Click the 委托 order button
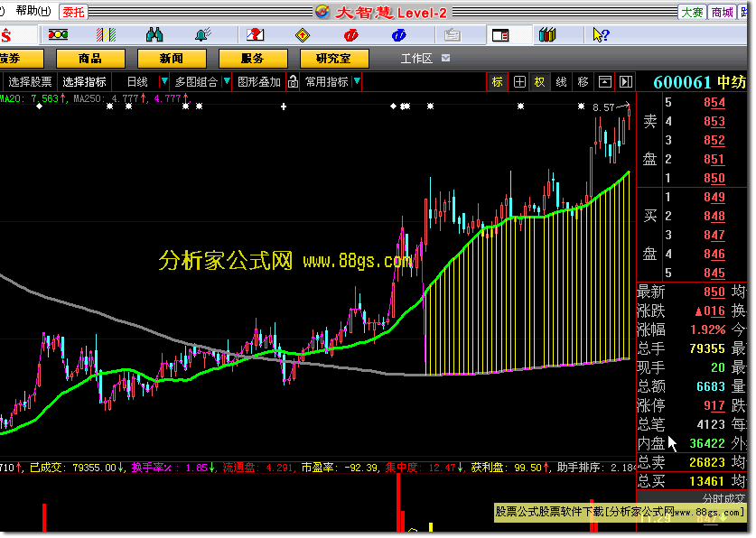 tap(73, 12)
